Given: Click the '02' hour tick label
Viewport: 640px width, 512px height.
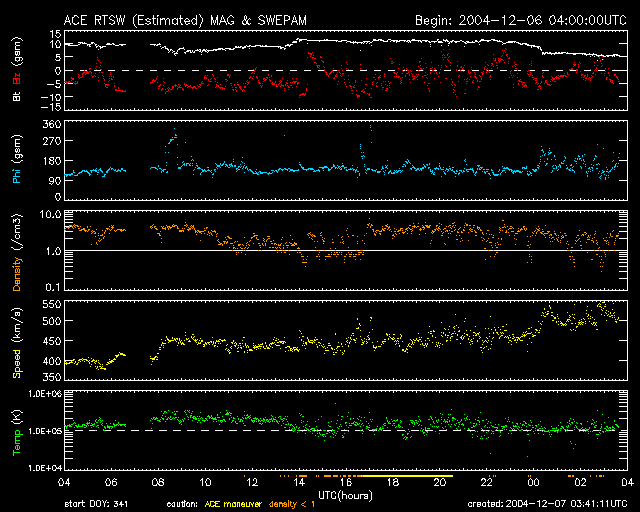Looking at the screenshot, I should point(580,482).
